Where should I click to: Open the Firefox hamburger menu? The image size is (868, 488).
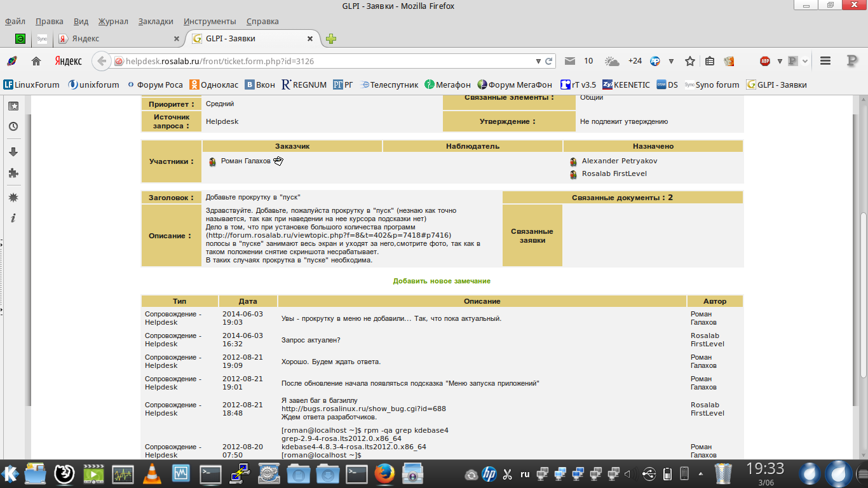click(x=825, y=61)
